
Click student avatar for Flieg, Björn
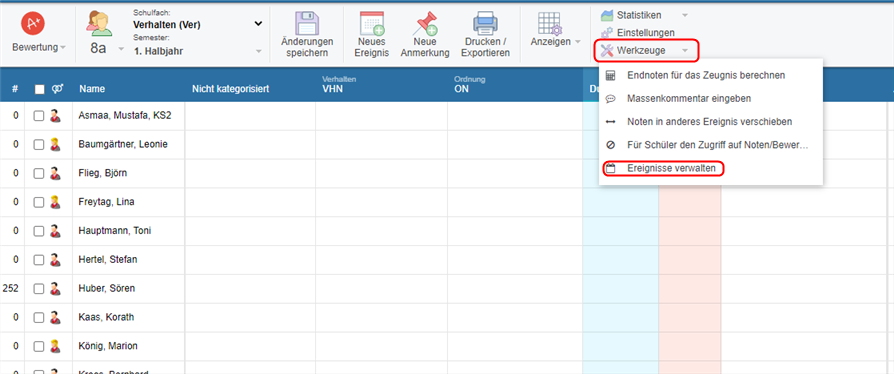55,173
